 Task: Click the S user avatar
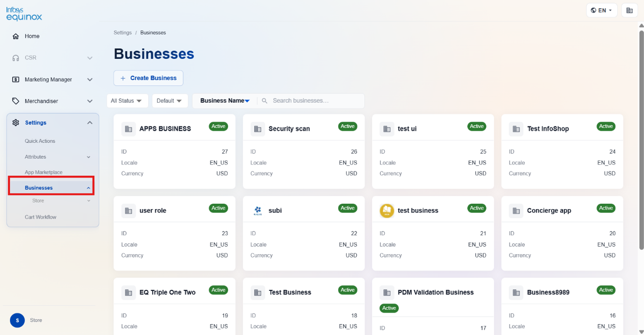point(17,320)
